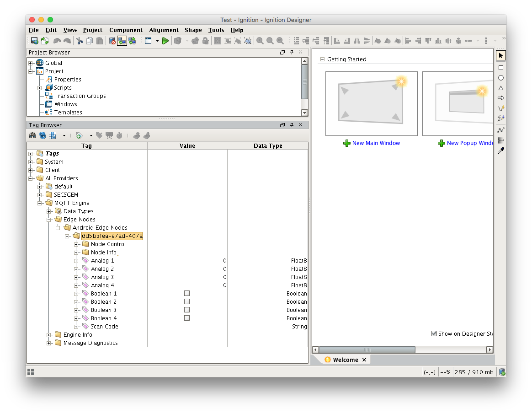Click the window designer grid icon in status bar

click(31, 372)
